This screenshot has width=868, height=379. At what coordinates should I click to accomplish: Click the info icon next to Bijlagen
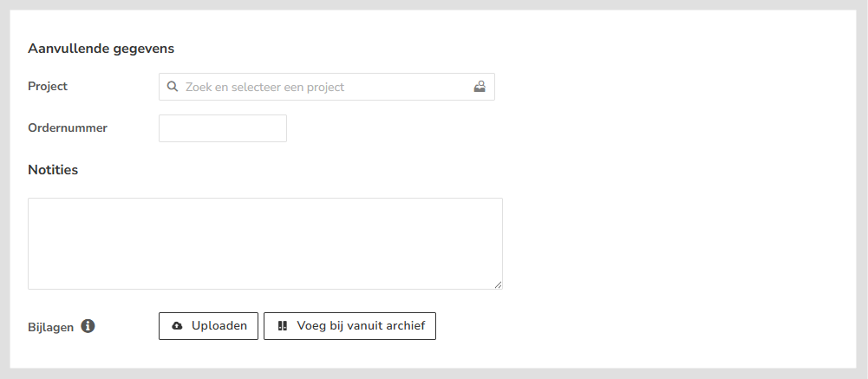pyautogui.click(x=88, y=326)
